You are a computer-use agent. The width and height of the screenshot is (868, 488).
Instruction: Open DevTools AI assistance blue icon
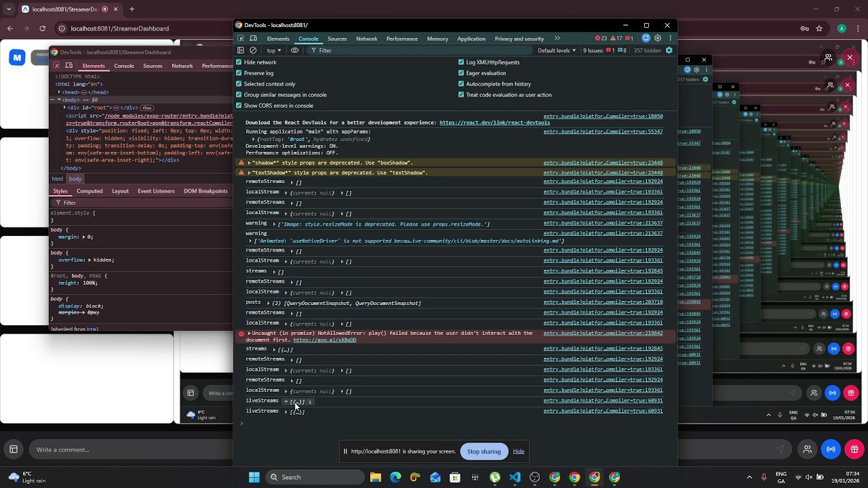point(646,39)
